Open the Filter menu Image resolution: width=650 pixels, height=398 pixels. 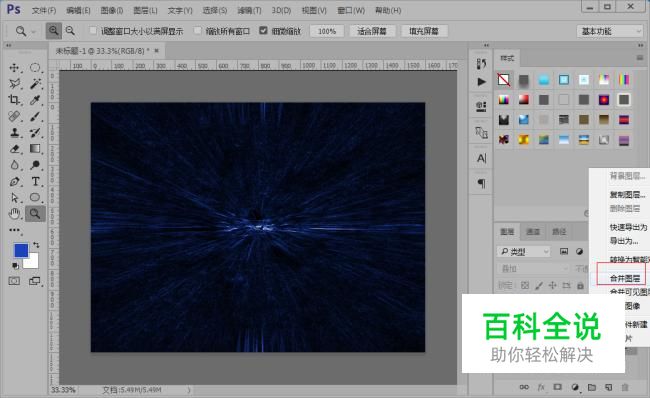(x=249, y=10)
